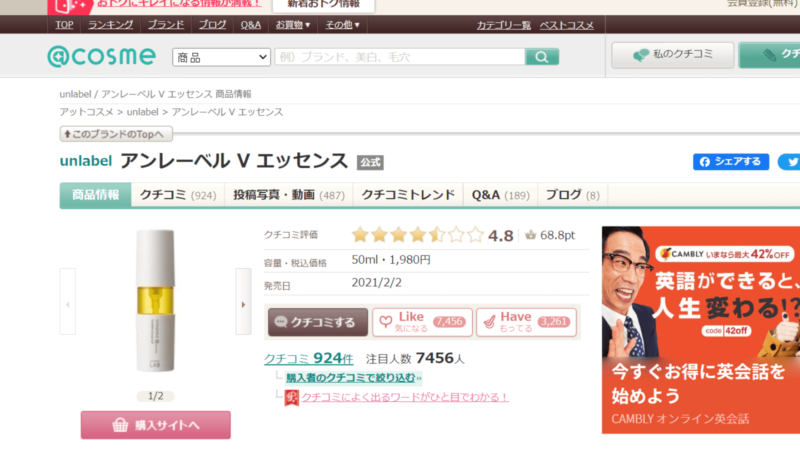Toggle Like 気になる button
This screenshot has width=800, height=450.
point(422,322)
